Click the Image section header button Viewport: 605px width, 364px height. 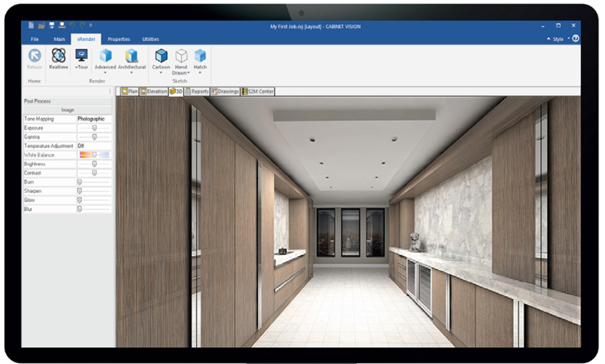click(x=68, y=110)
